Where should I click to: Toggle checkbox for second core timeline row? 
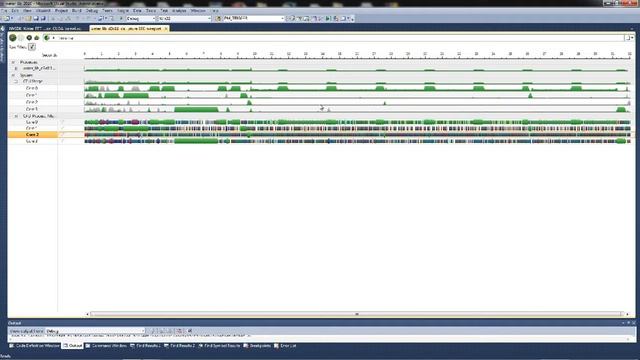[62, 128]
